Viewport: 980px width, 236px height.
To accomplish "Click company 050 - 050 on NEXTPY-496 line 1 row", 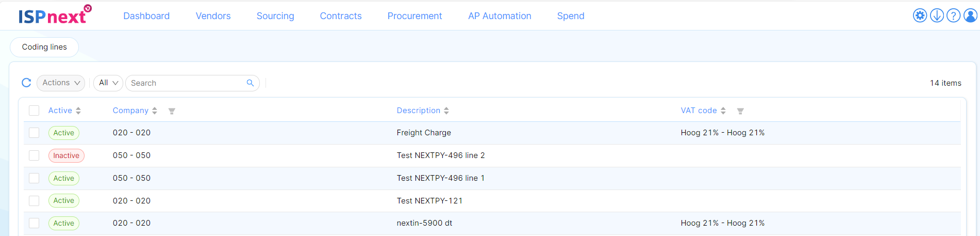I will pyautogui.click(x=132, y=178).
